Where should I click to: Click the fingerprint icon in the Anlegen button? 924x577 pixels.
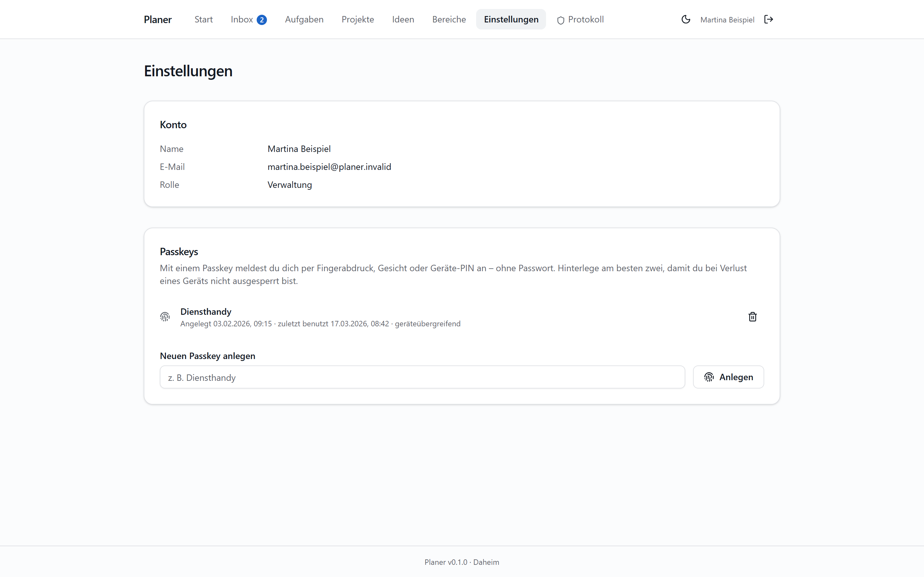coord(709,377)
